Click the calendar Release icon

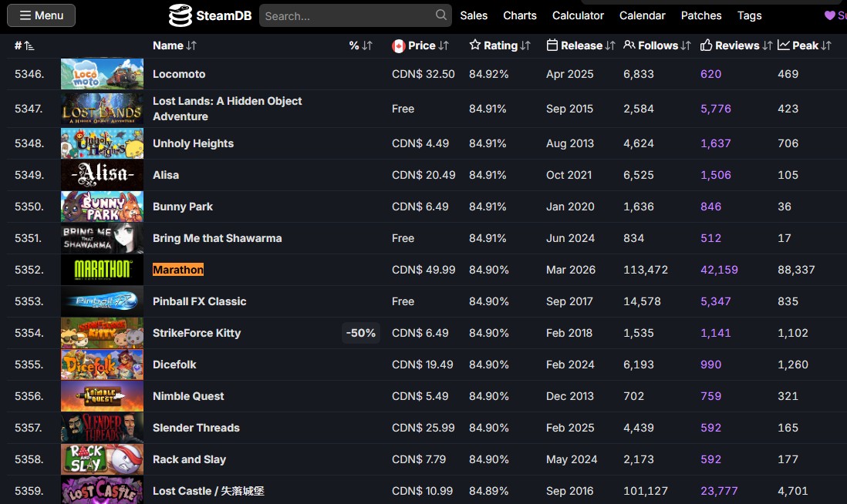tap(552, 45)
